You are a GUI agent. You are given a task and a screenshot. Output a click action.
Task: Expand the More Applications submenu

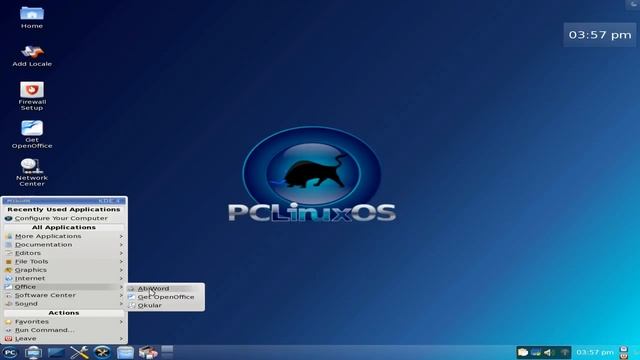pos(64,236)
